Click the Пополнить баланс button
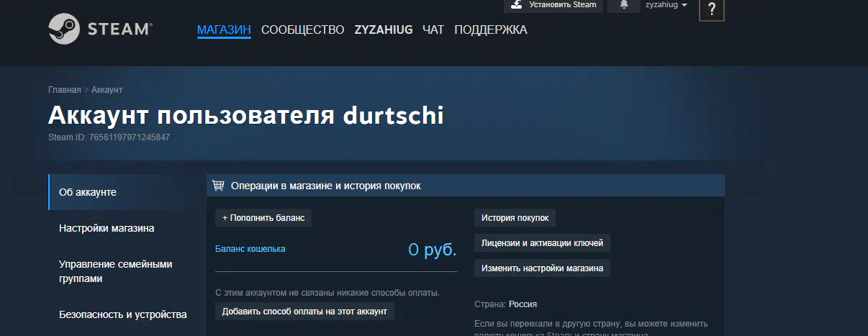 pyautogui.click(x=263, y=217)
